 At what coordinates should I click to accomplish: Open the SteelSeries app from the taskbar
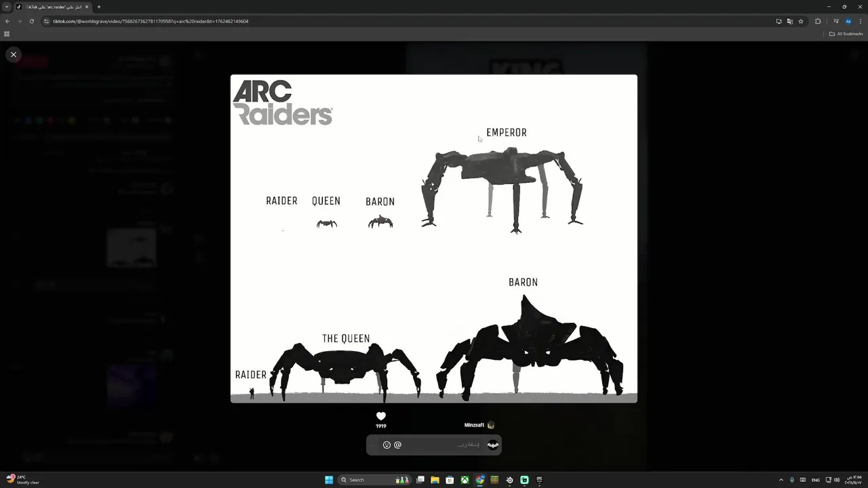510,480
